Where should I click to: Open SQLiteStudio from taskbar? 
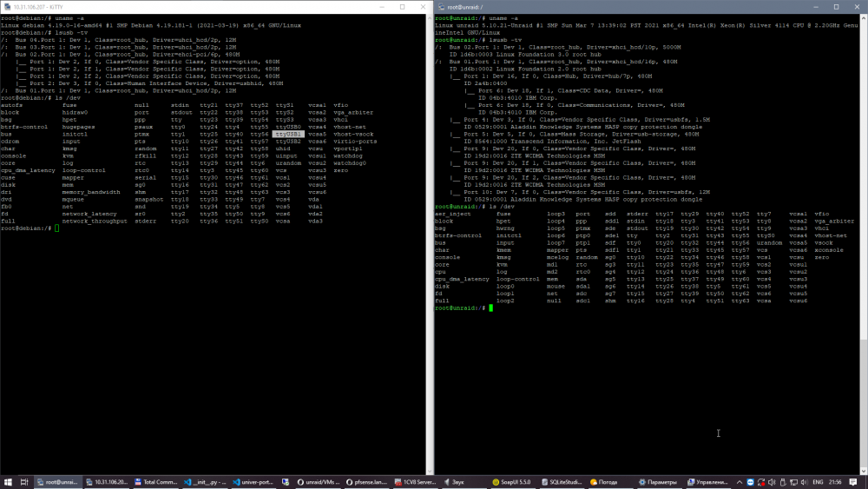(562, 482)
